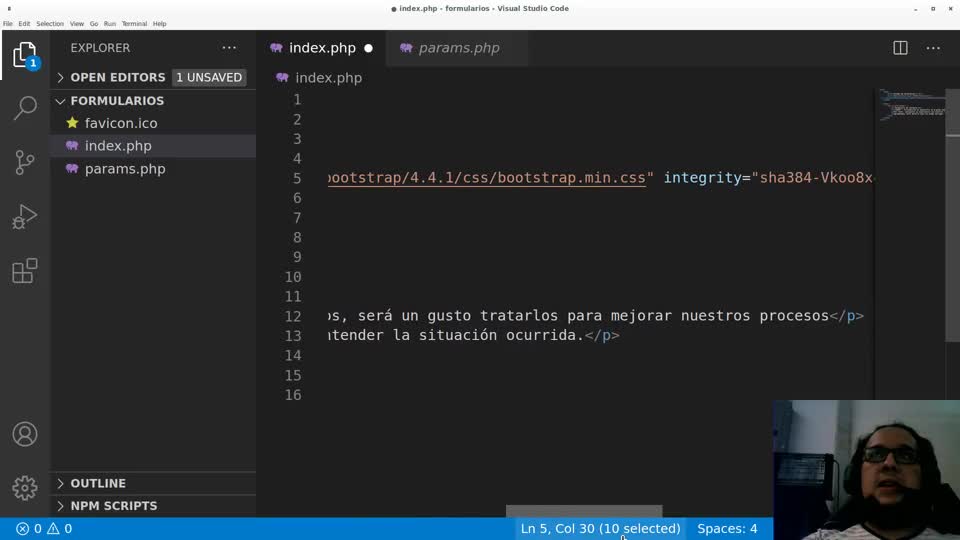This screenshot has height=540, width=960.
Task: Click the 1 UNSAVED badge
Action: [209, 78]
